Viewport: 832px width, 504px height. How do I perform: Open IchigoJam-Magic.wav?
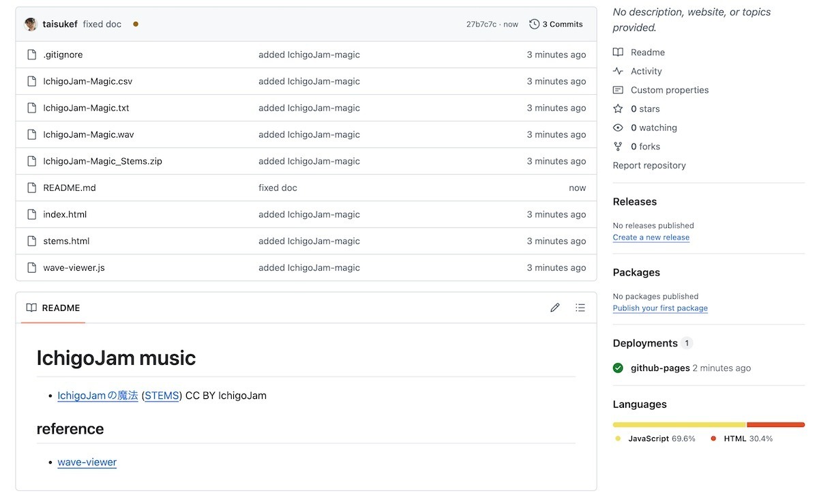pos(89,134)
